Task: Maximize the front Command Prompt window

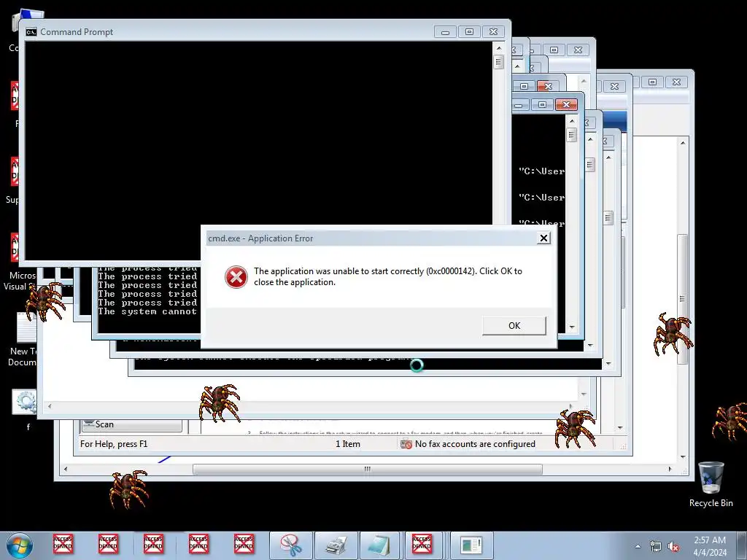Action: 469,32
